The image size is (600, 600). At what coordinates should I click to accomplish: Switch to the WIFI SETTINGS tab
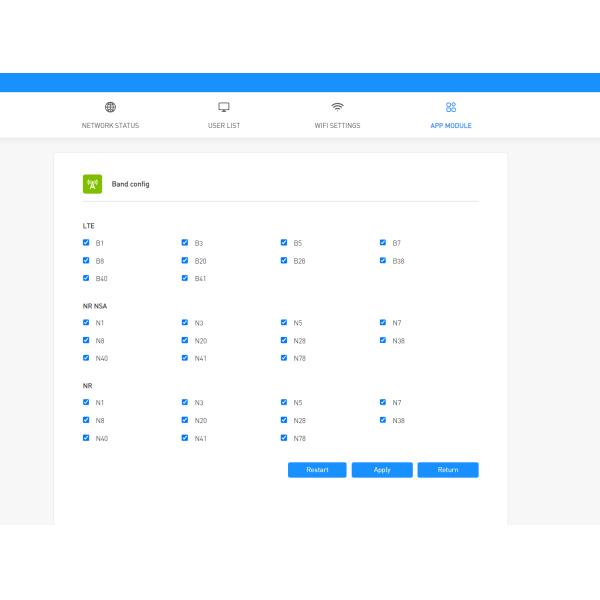point(337,126)
